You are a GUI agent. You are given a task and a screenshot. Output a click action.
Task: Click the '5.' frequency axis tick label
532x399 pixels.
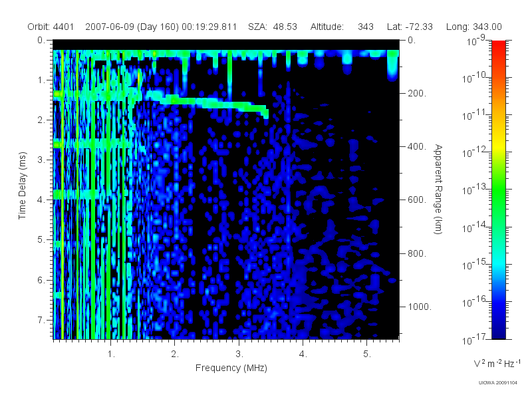(x=367, y=354)
